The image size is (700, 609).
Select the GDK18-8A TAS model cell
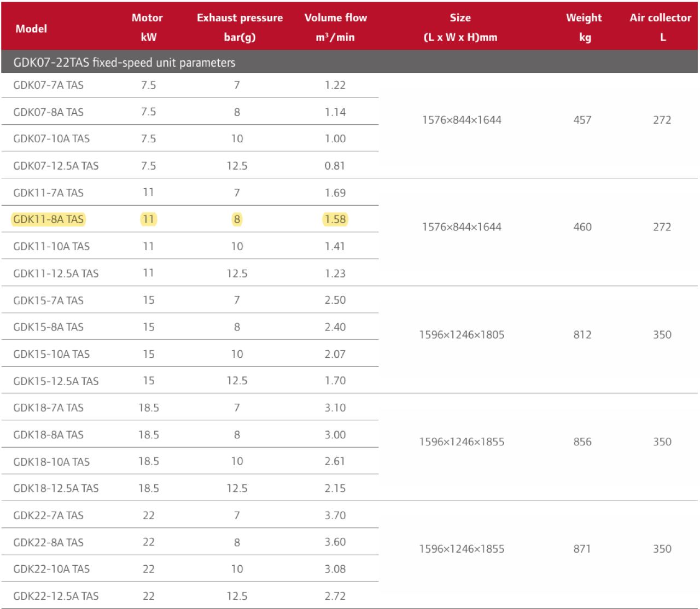49,435
